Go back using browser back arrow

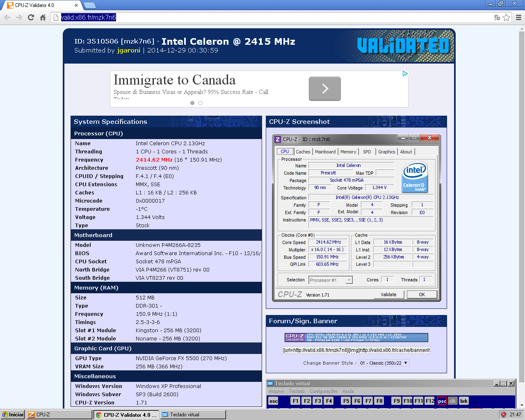7,17
